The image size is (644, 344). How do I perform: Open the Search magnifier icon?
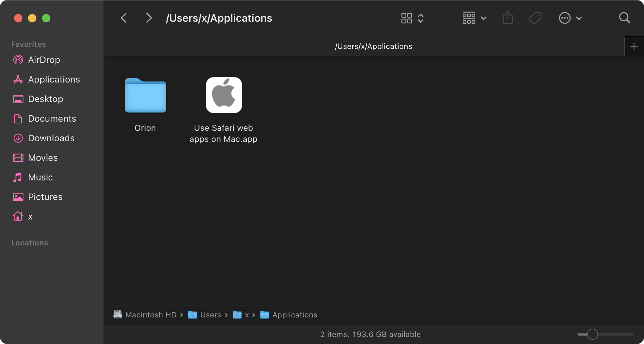pyautogui.click(x=624, y=18)
